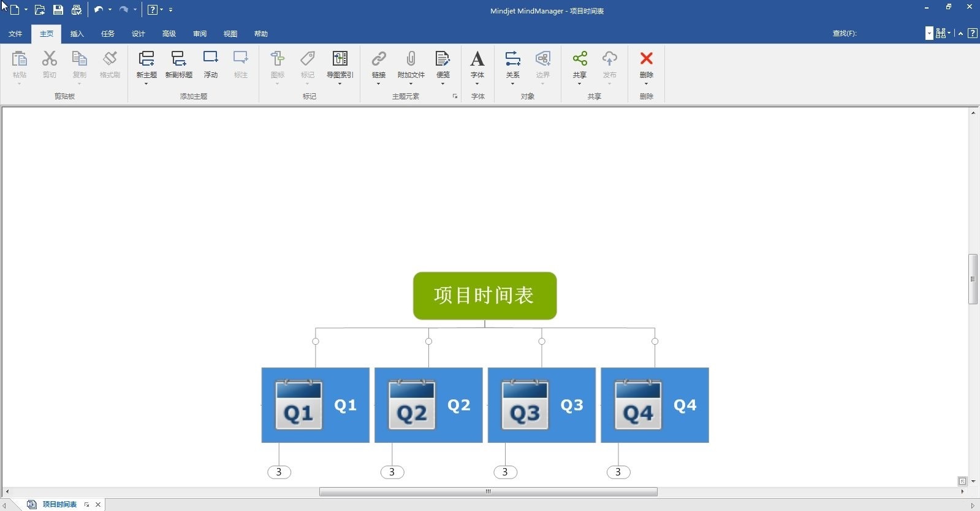Click the 复制 copy icon
Viewport: 980px width, 511px height.
point(80,59)
